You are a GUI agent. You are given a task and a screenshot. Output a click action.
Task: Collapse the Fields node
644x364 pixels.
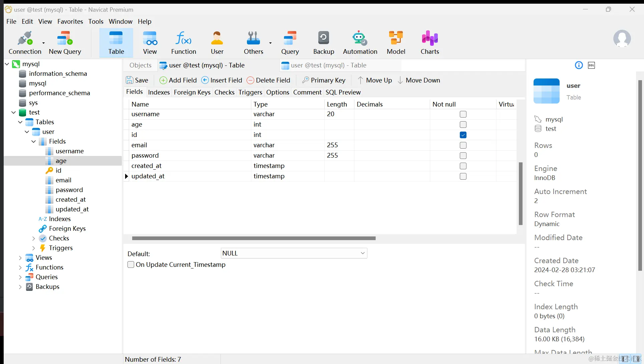coord(34,141)
